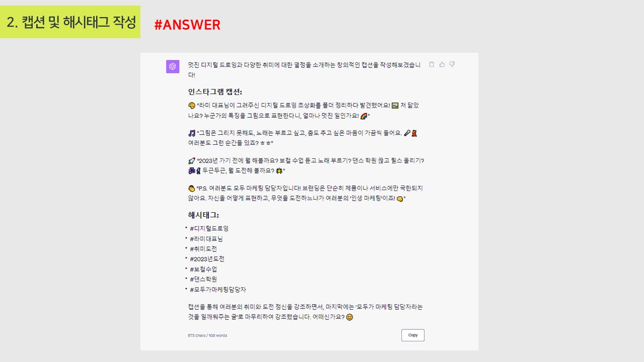Give the response a thumbs down
Screen dimensions: 644x362
(452, 64)
